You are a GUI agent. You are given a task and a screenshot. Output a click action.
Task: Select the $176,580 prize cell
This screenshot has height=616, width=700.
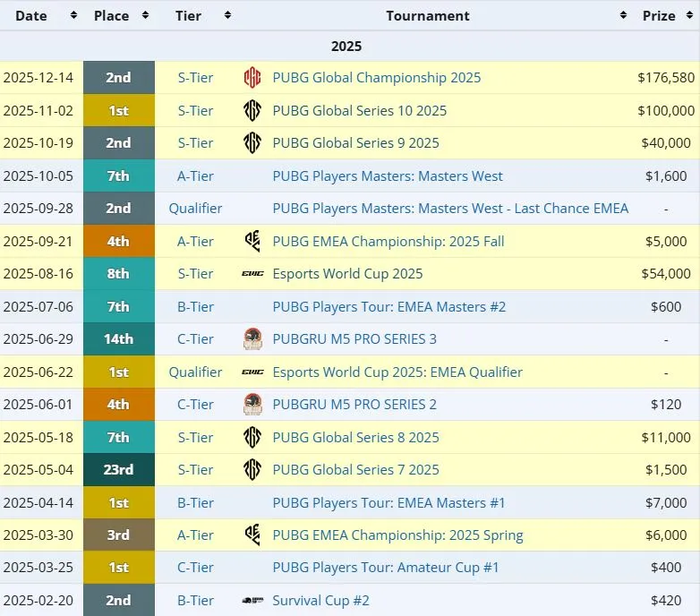click(x=666, y=78)
